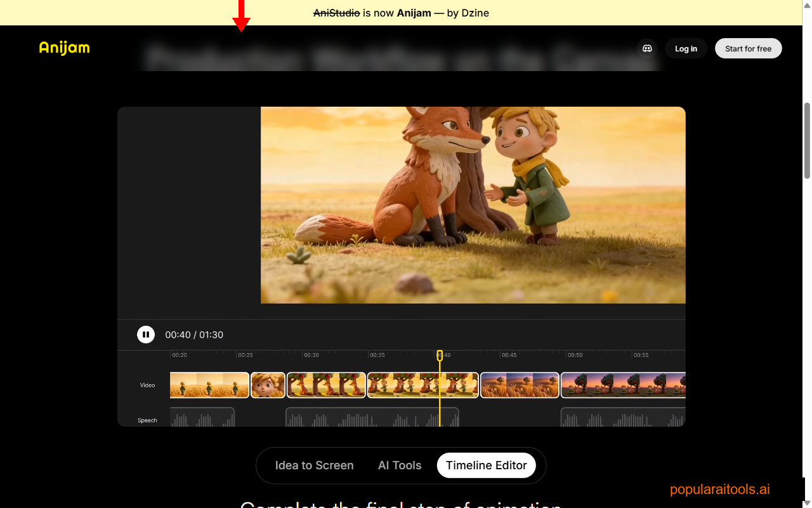Pause playback with the pause icon
This screenshot has width=812, height=508.
pyautogui.click(x=146, y=334)
